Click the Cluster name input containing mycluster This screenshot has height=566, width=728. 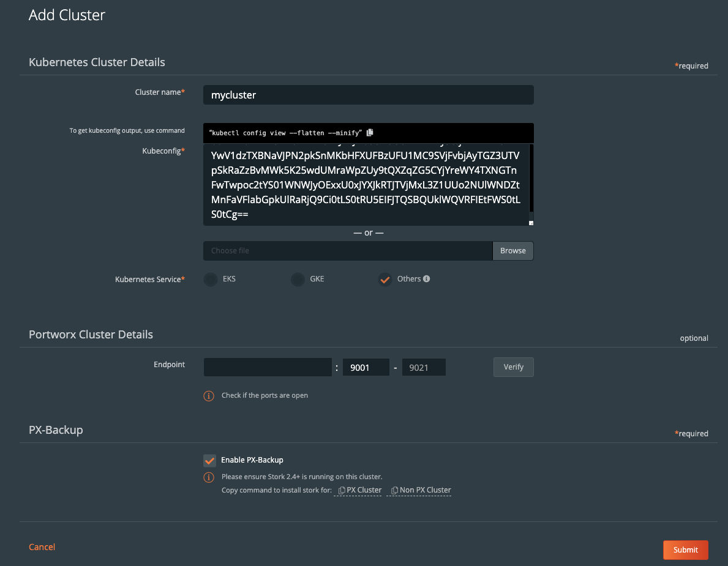[x=368, y=95]
